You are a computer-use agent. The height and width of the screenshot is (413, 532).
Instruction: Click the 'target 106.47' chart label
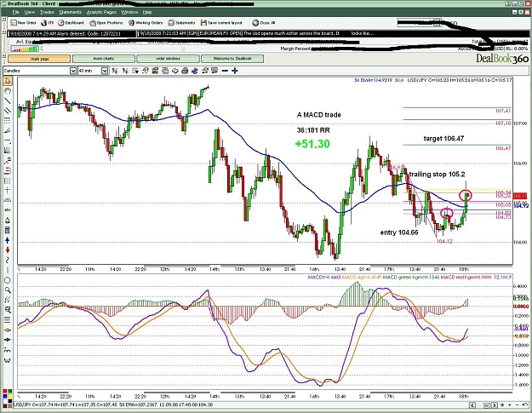click(443, 139)
